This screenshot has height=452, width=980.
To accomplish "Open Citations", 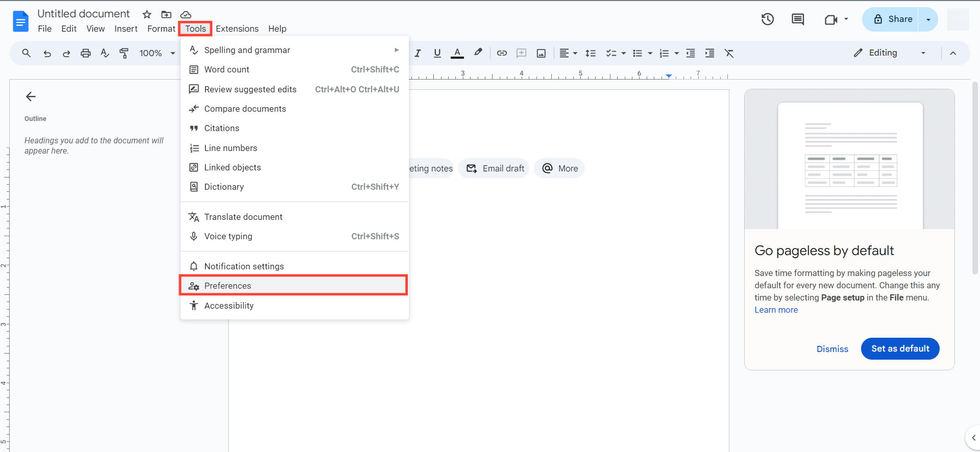I will [x=295, y=128].
